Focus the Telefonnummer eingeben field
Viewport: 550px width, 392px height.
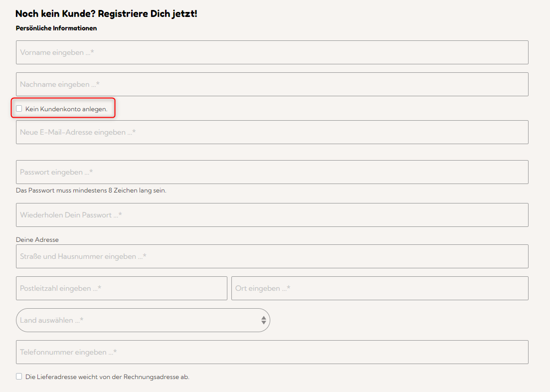click(x=272, y=352)
